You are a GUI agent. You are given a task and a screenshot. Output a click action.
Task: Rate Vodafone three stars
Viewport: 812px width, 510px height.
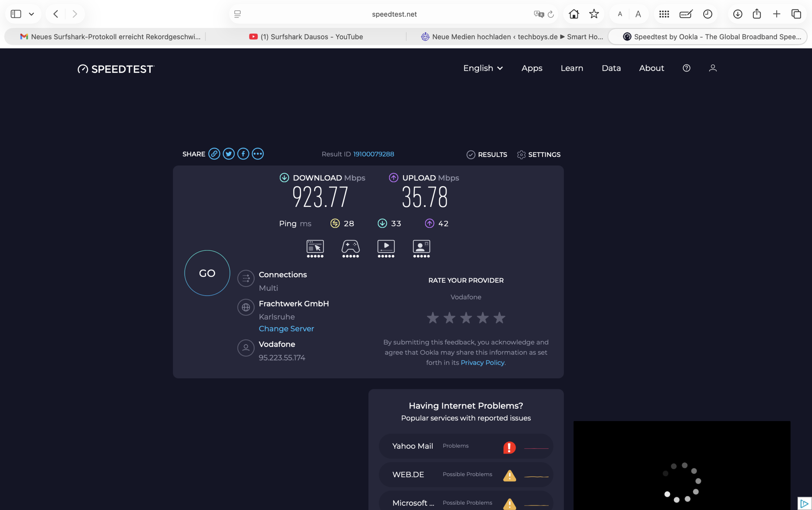(466, 317)
